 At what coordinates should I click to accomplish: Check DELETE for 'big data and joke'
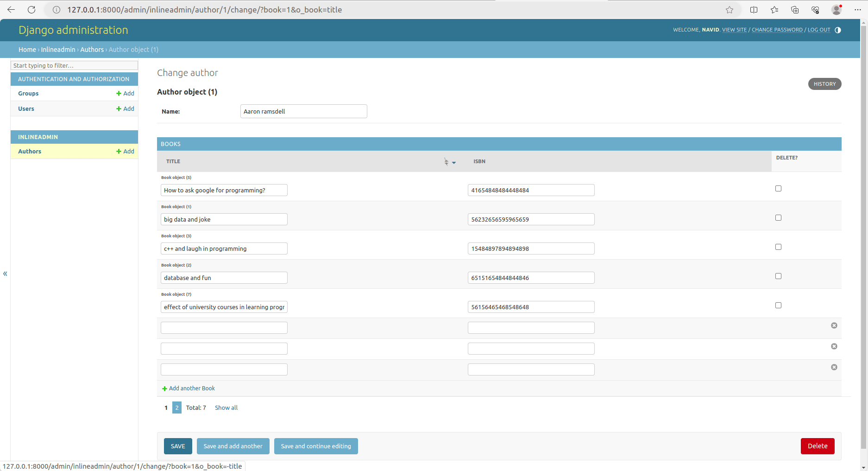pyautogui.click(x=778, y=217)
